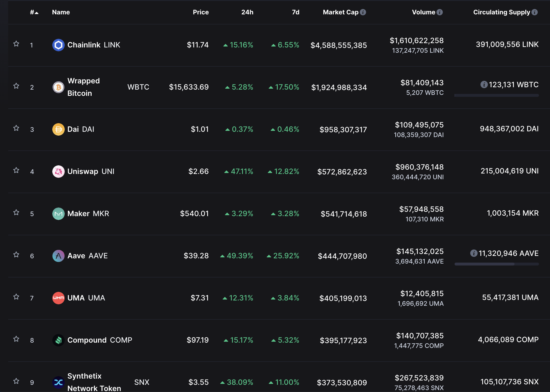Click the teal Maker logo
Screen dimensions: 550x392
click(59, 214)
